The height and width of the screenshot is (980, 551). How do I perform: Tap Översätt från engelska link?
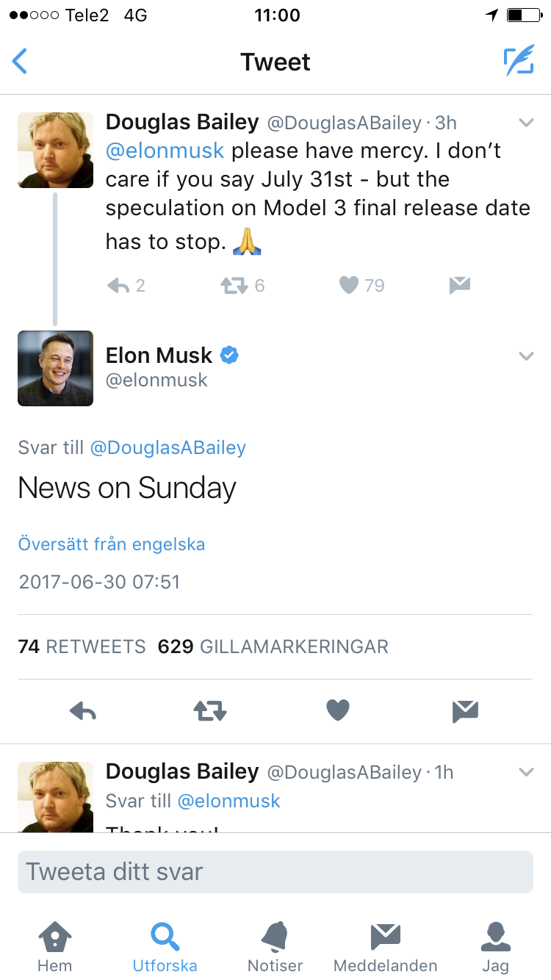point(112,544)
